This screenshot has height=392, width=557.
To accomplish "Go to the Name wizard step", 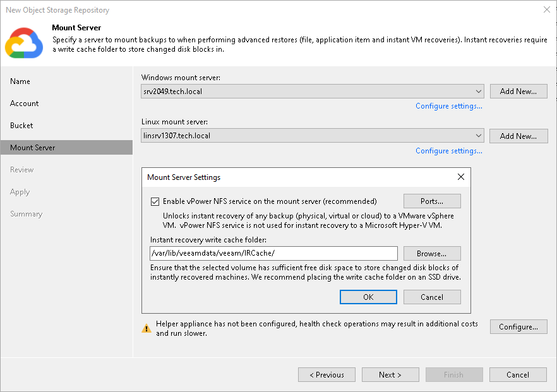I will [20, 81].
